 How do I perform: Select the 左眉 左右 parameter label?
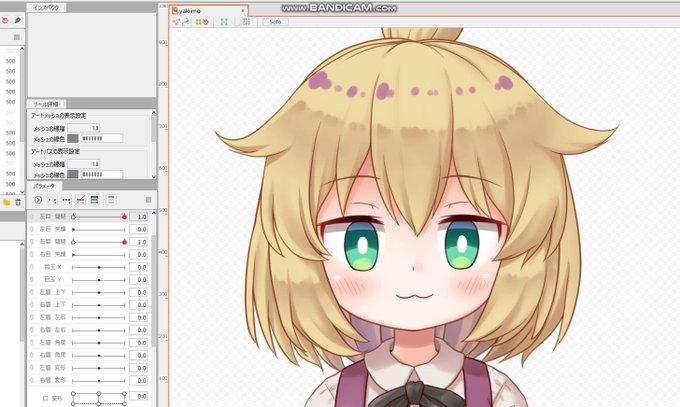click(x=53, y=317)
